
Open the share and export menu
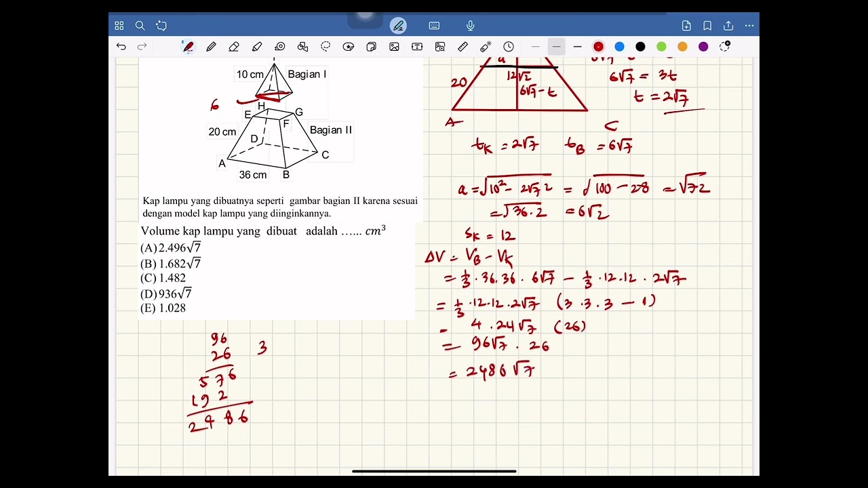pyautogui.click(x=728, y=26)
